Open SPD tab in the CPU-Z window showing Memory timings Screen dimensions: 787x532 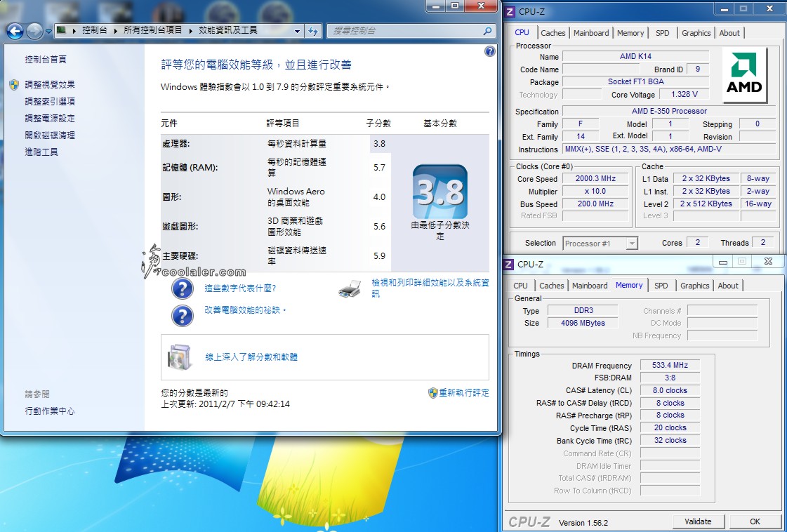(661, 286)
